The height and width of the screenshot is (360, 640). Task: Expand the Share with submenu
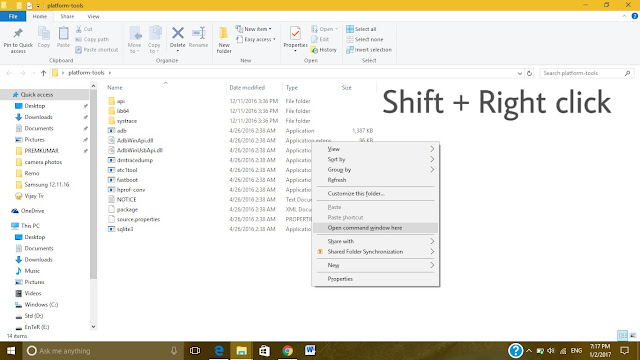coord(432,241)
